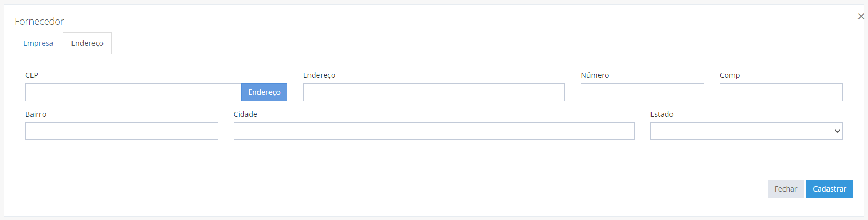This screenshot has width=868, height=220.
Task: Focus the CEP input field
Action: pos(133,92)
